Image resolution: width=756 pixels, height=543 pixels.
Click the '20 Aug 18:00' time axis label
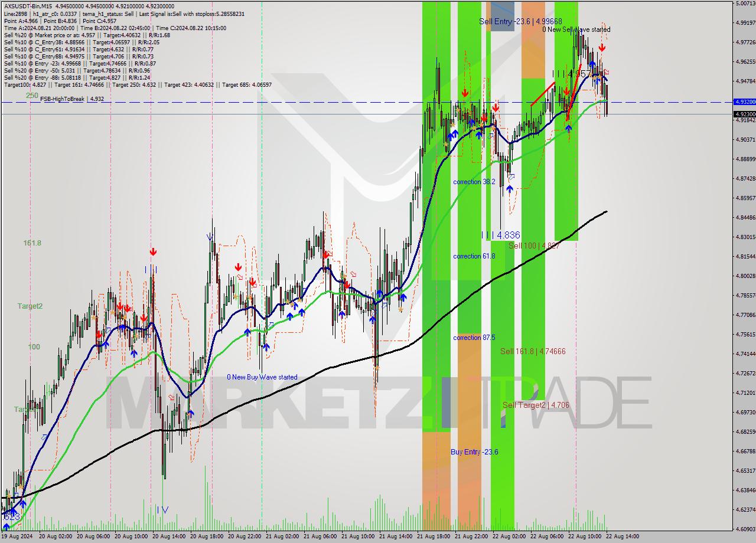(207, 537)
